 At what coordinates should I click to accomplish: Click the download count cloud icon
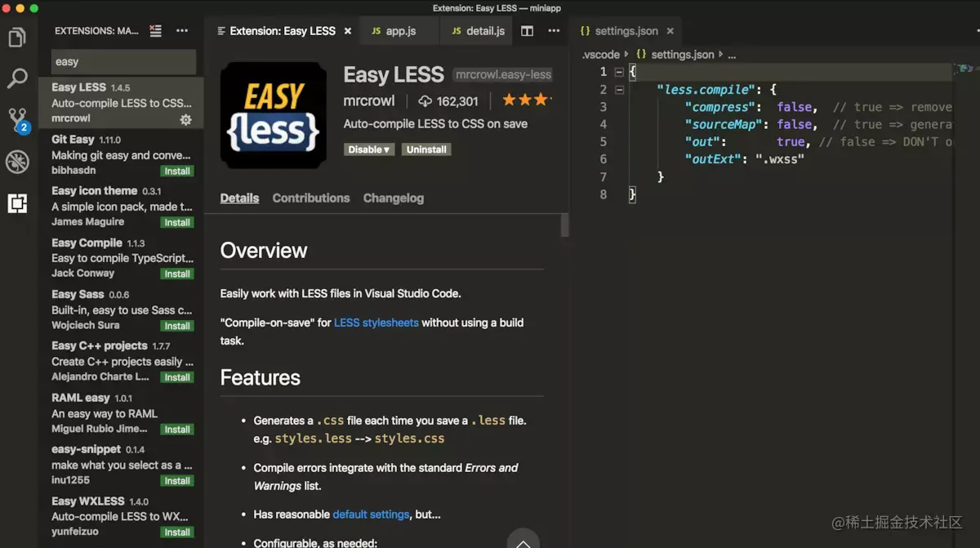pos(425,101)
